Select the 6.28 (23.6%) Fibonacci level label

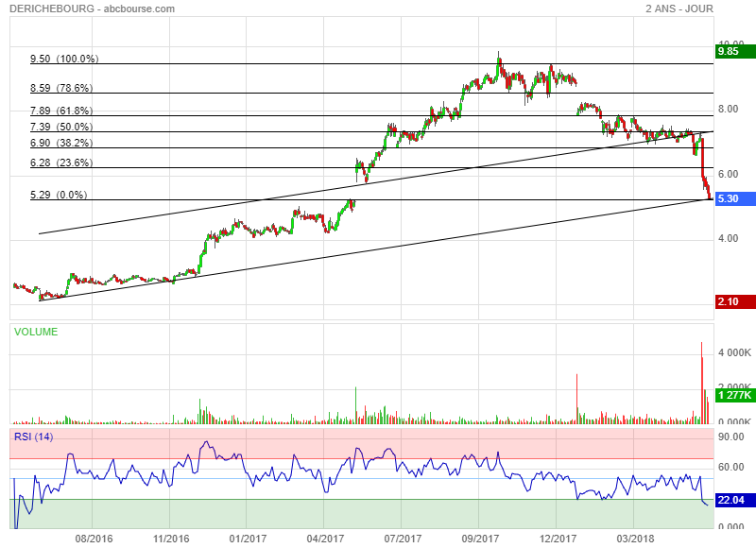coord(61,163)
